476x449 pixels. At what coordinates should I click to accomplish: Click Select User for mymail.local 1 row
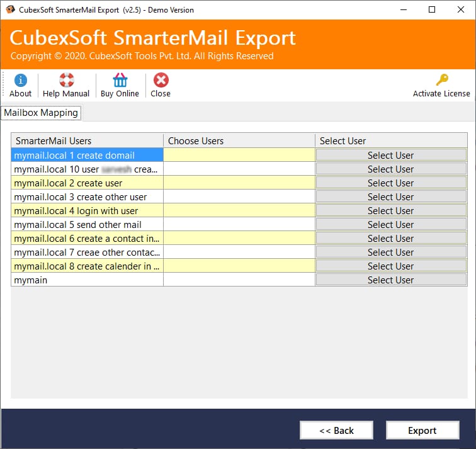[391, 155]
